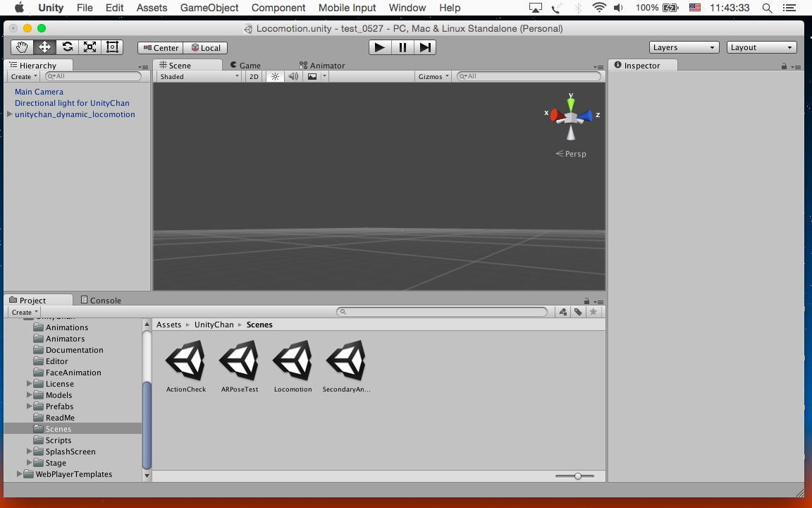This screenshot has width=812, height=508.
Task: Click the red X axis cone
Action: pyautogui.click(x=557, y=115)
